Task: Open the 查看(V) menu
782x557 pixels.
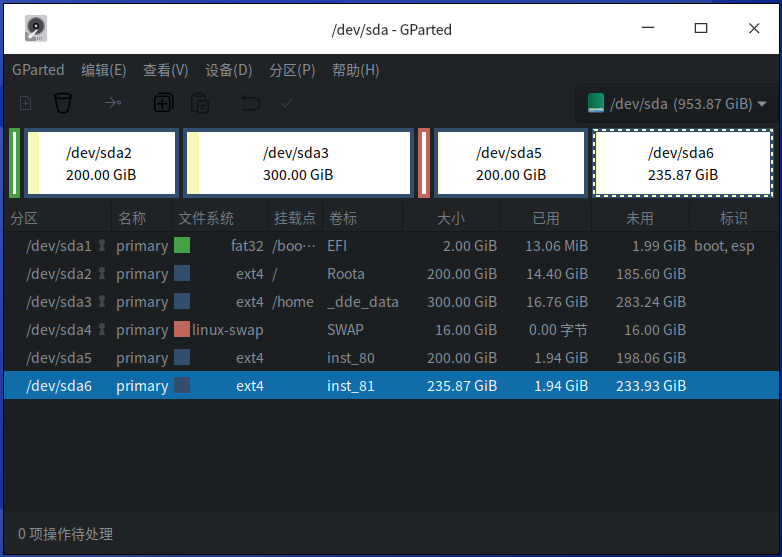Action: (x=166, y=70)
